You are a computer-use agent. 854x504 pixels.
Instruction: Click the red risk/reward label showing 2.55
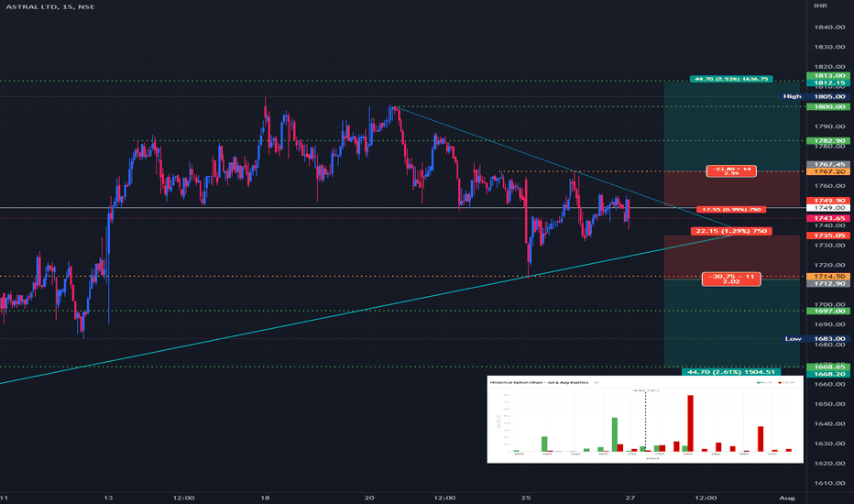tap(731, 171)
